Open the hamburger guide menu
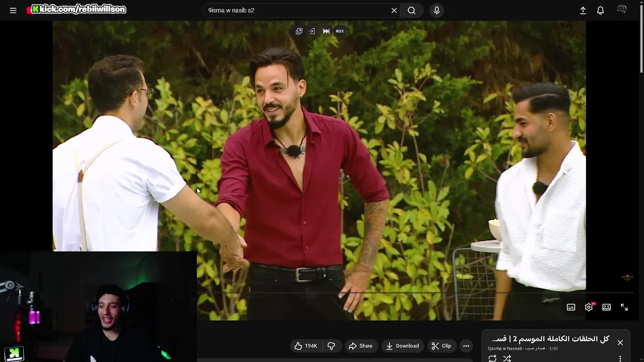 [x=13, y=10]
